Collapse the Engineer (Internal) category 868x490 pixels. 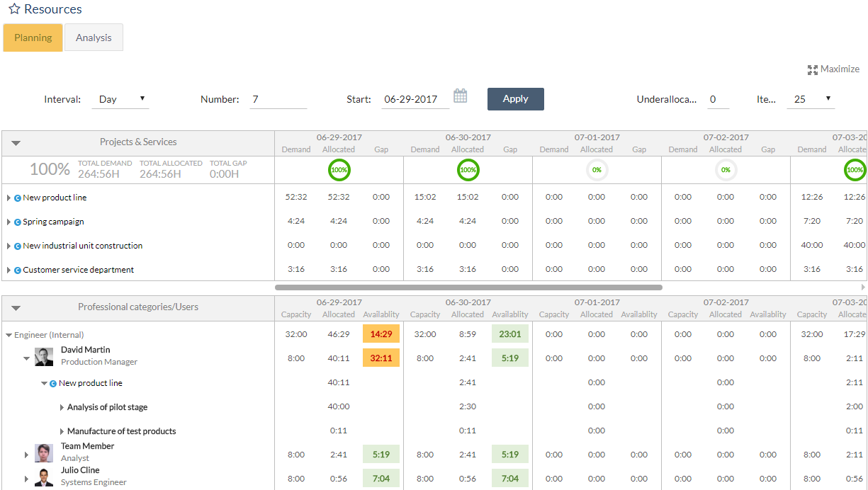[9, 334]
